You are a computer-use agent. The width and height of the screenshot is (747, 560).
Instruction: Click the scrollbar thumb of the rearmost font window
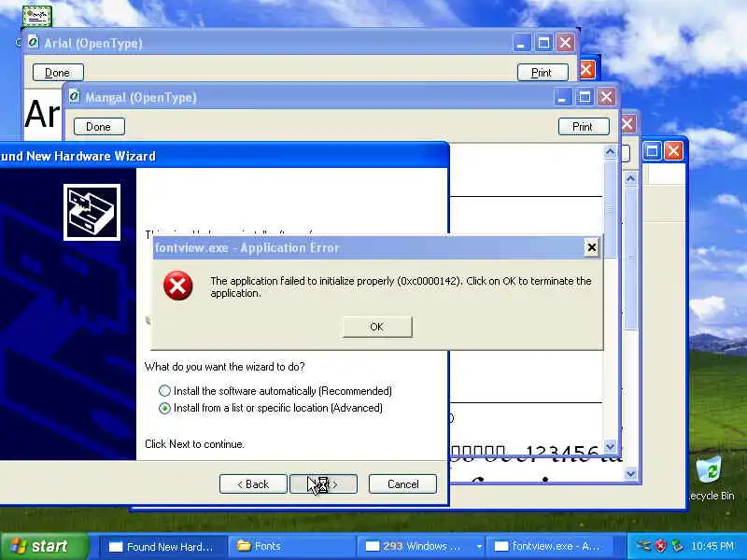630,258
